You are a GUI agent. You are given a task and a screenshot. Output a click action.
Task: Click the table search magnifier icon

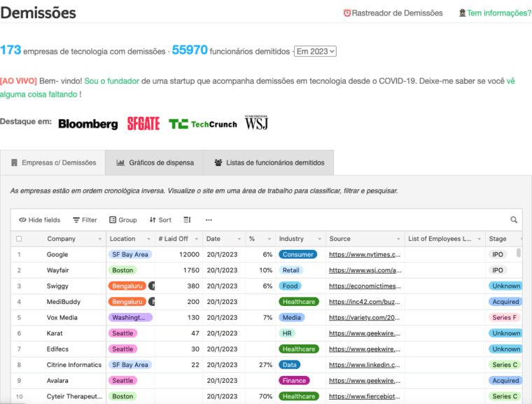[514, 220]
